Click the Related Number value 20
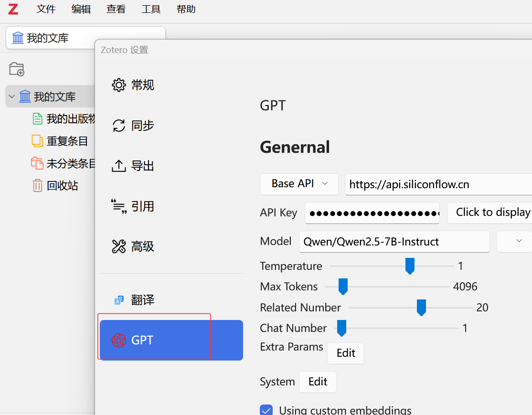This screenshot has width=532, height=415. 482,308
